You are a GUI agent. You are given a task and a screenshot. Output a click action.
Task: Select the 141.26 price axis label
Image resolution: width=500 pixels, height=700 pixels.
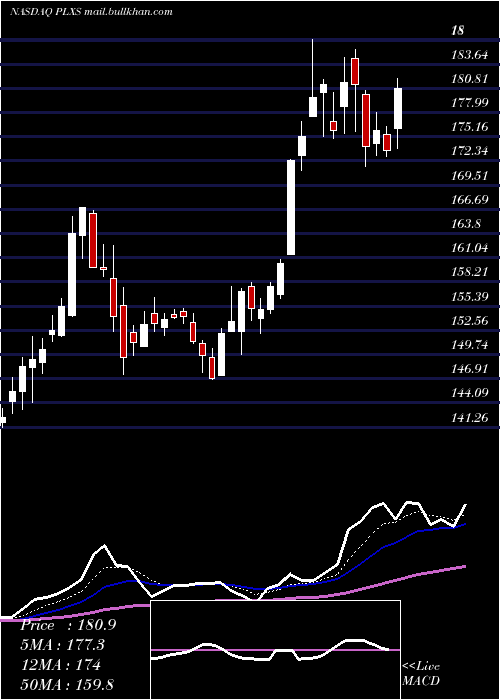point(469,417)
